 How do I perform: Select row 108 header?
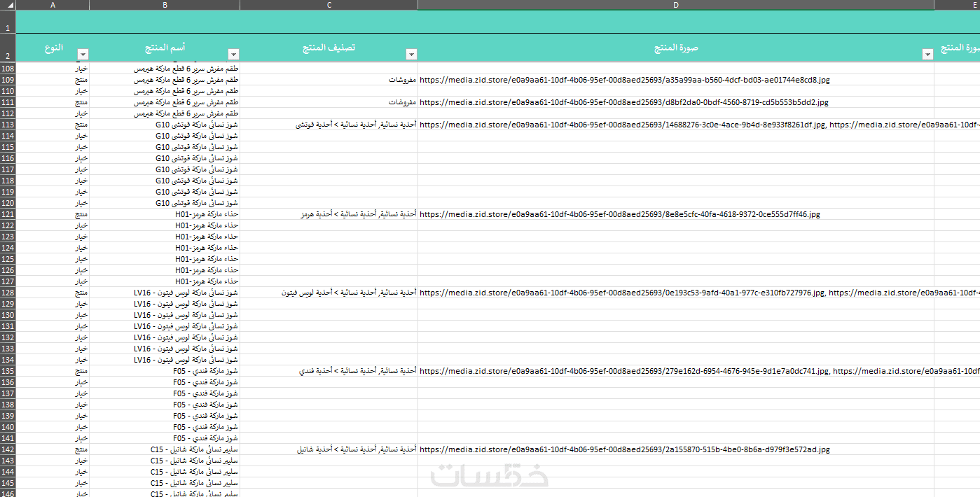[x=8, y=69]
